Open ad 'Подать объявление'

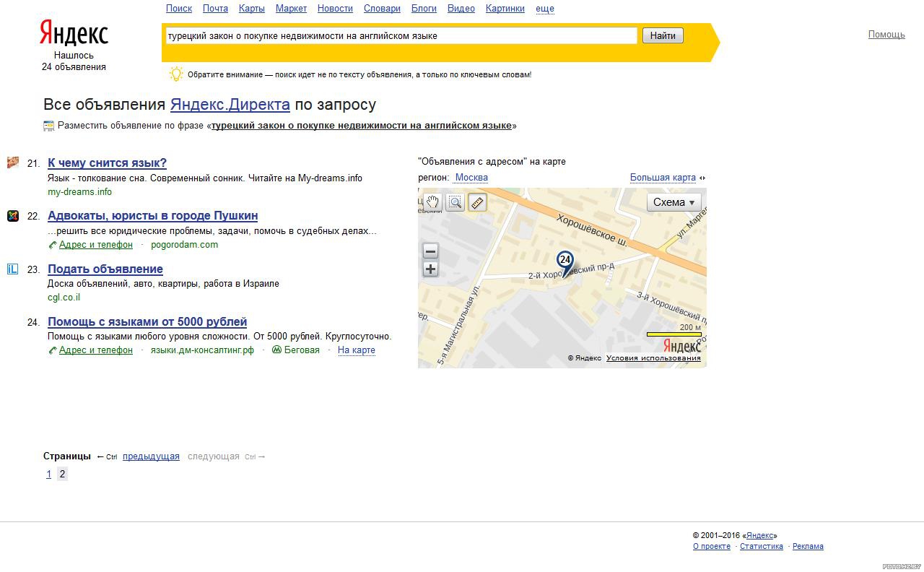point(105,269)
